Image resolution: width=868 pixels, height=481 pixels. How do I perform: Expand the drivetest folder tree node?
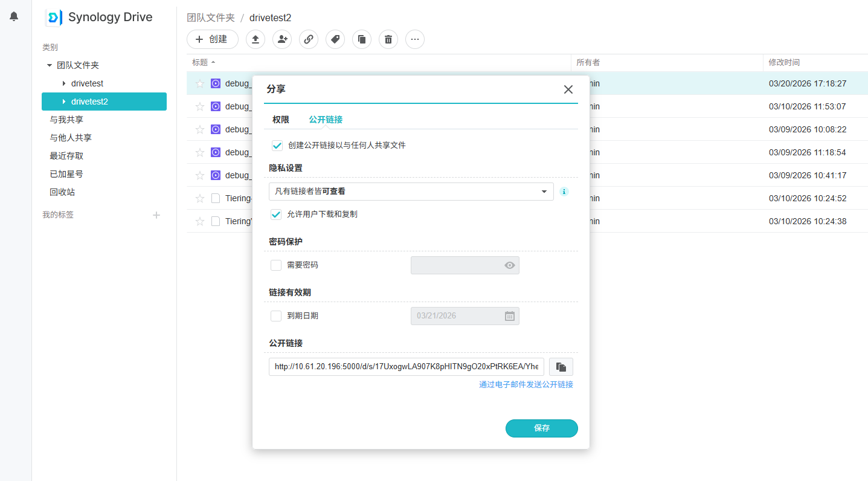coord(64,83)
